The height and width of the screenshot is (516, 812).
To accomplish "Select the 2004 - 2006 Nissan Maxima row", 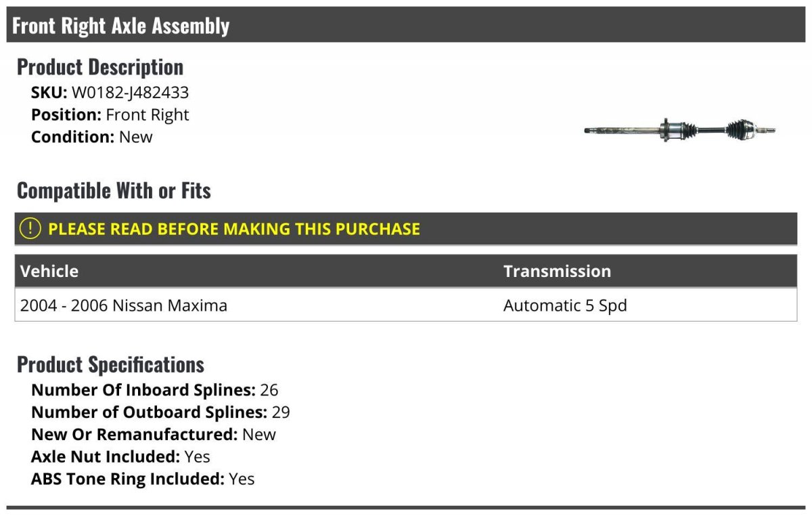I will (x=124, y=305).
